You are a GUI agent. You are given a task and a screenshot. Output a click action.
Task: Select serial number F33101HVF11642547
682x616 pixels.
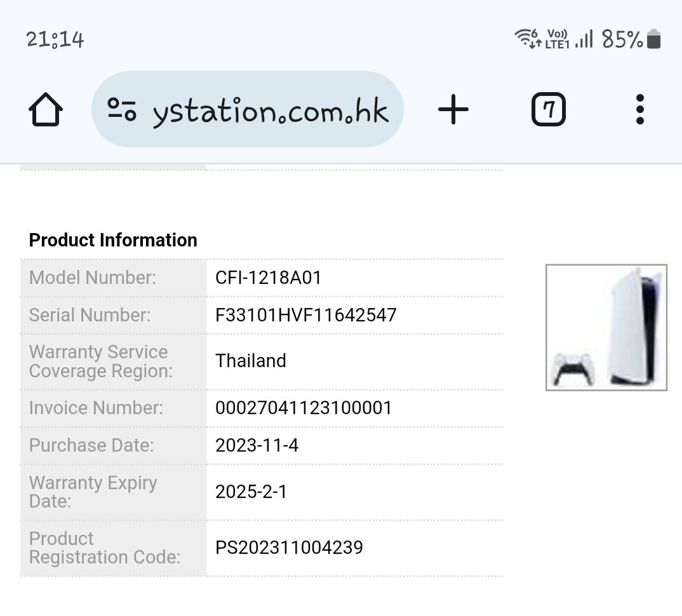(x=306, y=316)
